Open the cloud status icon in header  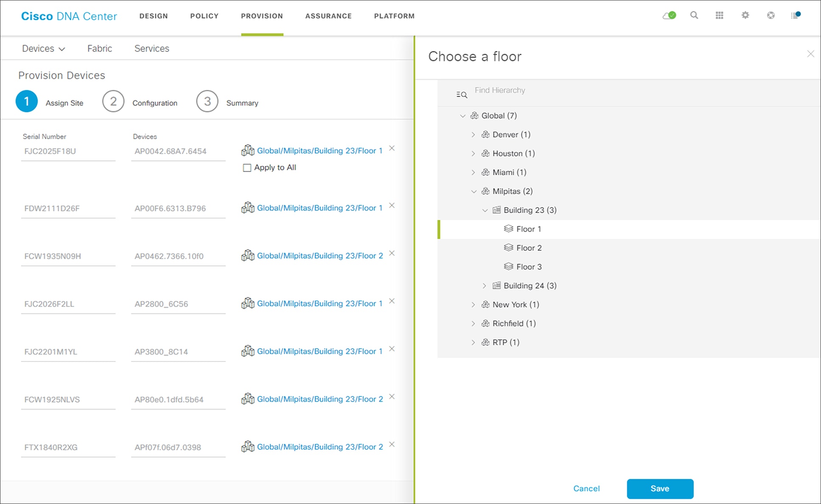tap(669, 16)
